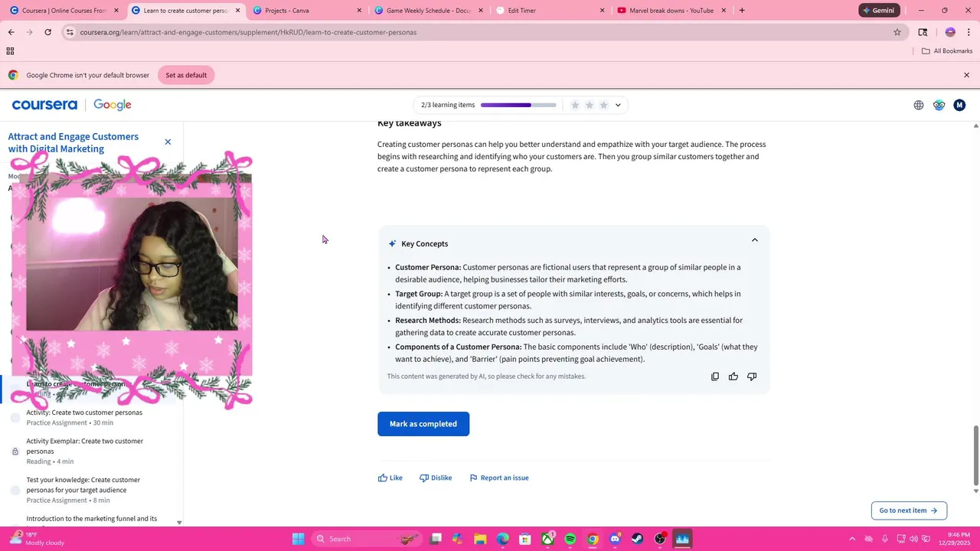This screenshot has height=551, width=980.
Task: Switch to the Game Weekly Schedule tab
Action: (427, 11)
